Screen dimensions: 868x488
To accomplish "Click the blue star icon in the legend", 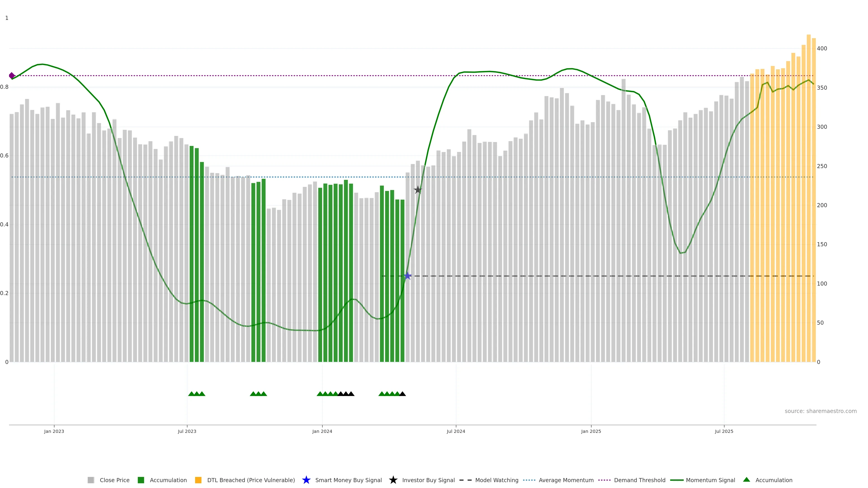I will (306, 480).
